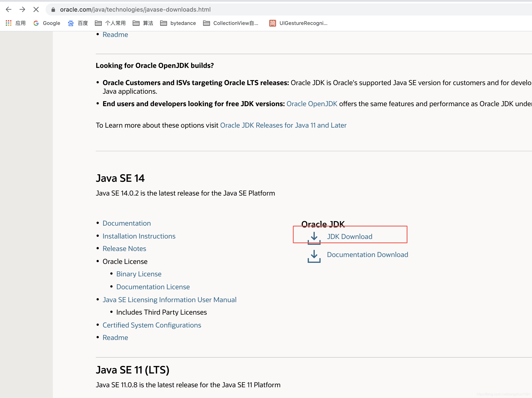Open the UIGestureRecogni bookmark icon
The width and height of the screenshot is (532, 398).
tap(272, 23)
